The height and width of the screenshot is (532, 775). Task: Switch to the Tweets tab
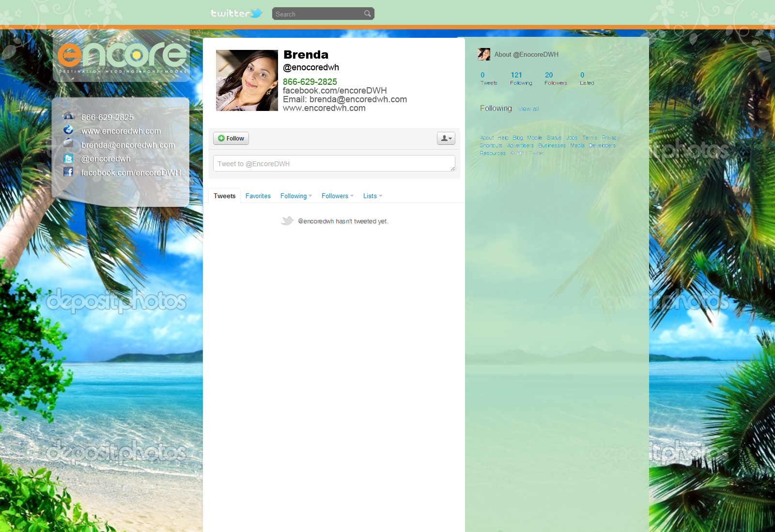225,196
